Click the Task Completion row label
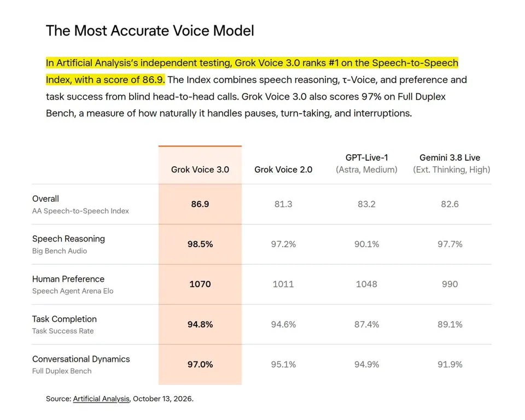 [65, 319]
